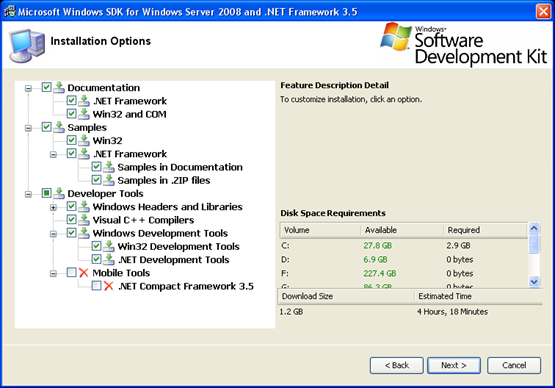The width and height of the screenshot is (555, 388).
Task: Click install icon for Samples in Documentation
Action: [109, 167]
